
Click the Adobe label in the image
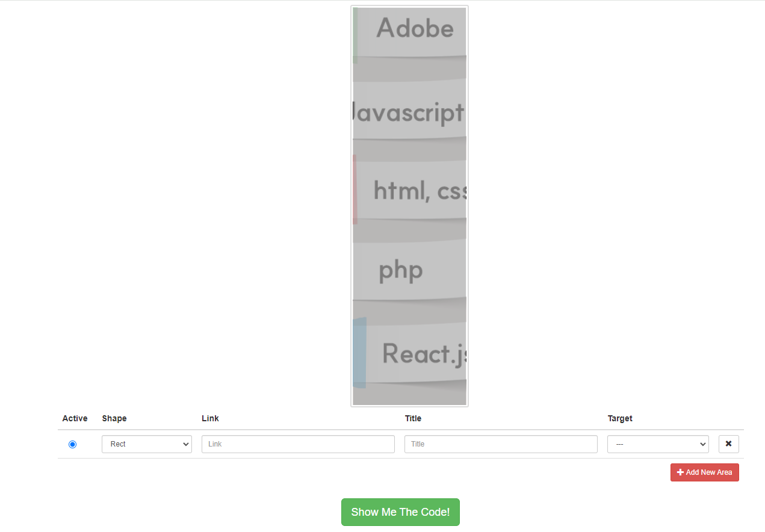(x=415, y=28)
